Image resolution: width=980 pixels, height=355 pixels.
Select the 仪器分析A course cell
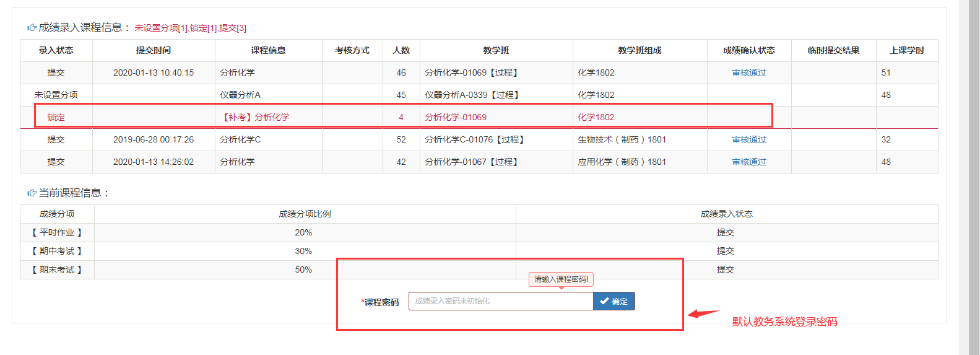point(240,95)
